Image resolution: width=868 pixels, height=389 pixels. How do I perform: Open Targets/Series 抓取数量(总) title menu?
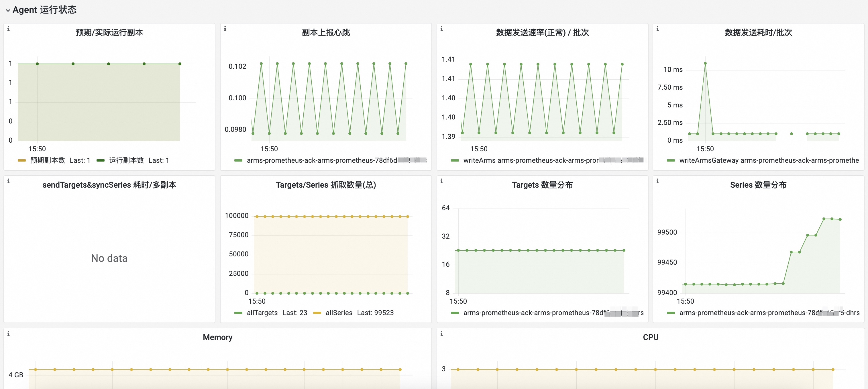[326, 185]
